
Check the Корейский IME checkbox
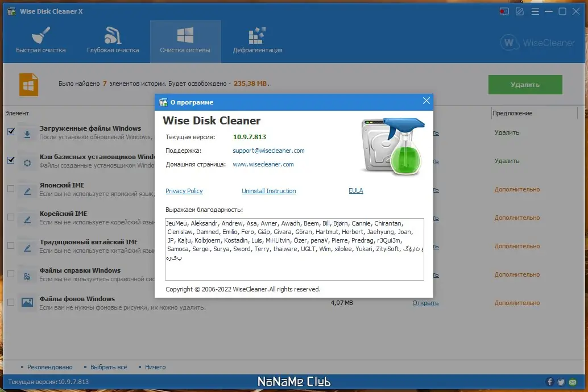click(x=11, y=217)
